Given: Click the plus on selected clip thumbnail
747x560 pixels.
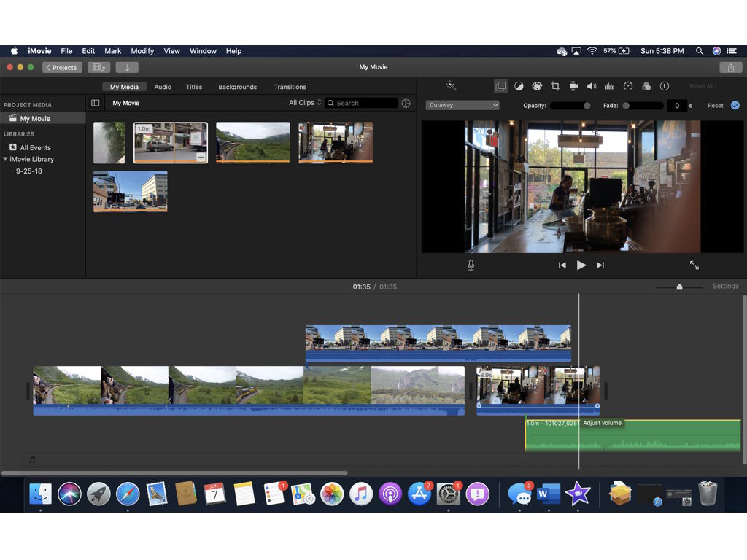Looking at the screenshot, I should (201, 157).
